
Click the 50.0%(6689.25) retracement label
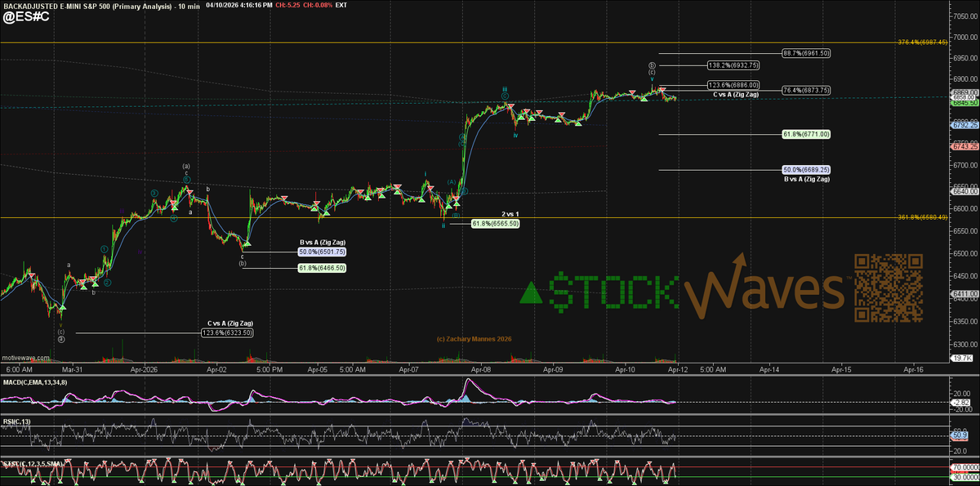pyautogui.click(x=806, y=170)
